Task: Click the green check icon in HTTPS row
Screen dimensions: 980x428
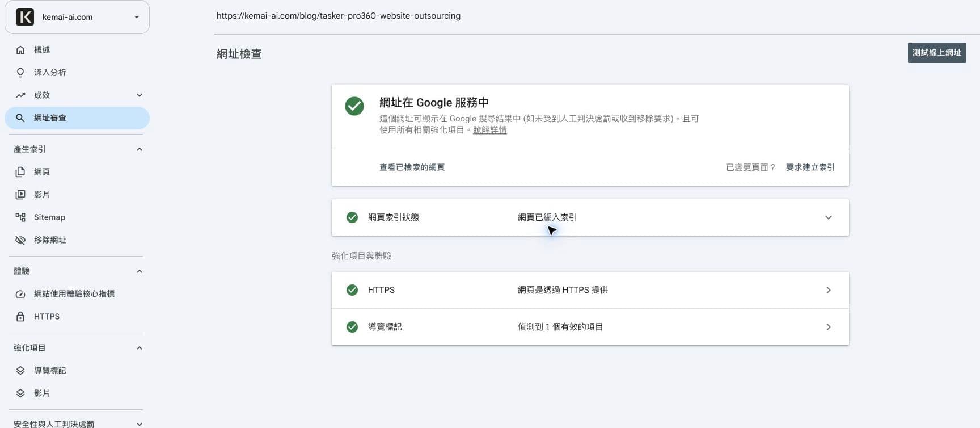Action: 352,290
